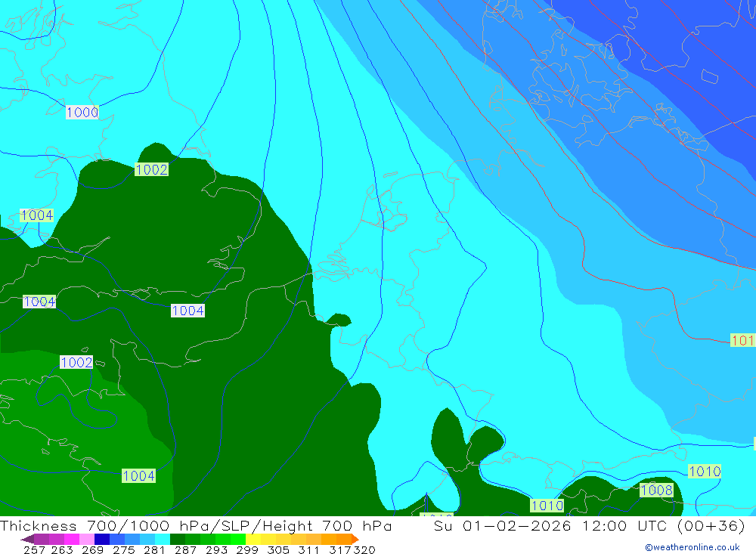Click legend value 320
This screenshot has width=756, height=554.
coord(364,549)
